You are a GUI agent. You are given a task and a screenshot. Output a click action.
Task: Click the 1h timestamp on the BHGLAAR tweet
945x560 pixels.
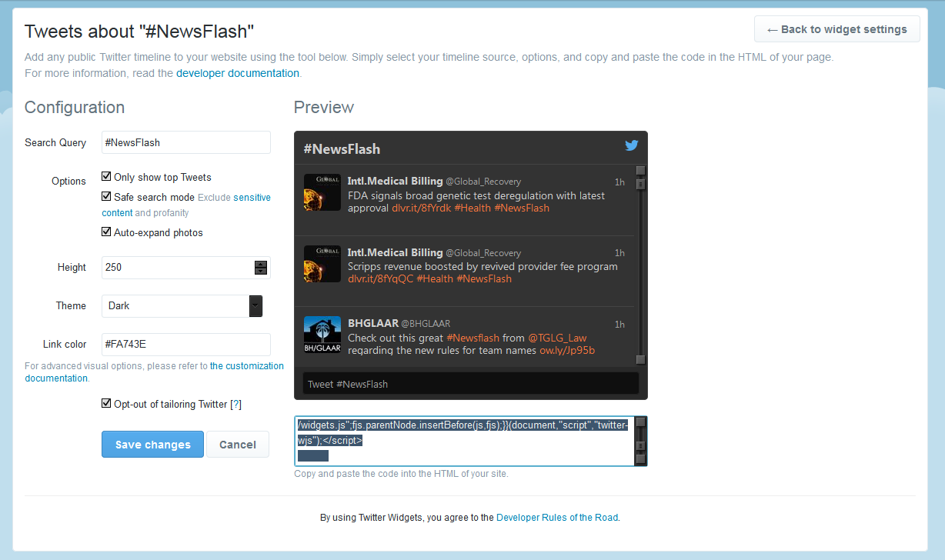619,324
